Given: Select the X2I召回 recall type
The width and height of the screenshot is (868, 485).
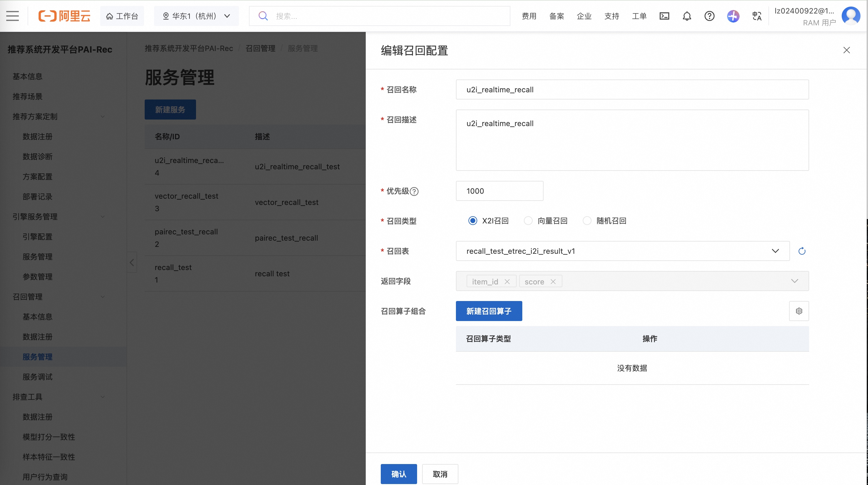Looking at the screenshot, I should tap(473, 221).
